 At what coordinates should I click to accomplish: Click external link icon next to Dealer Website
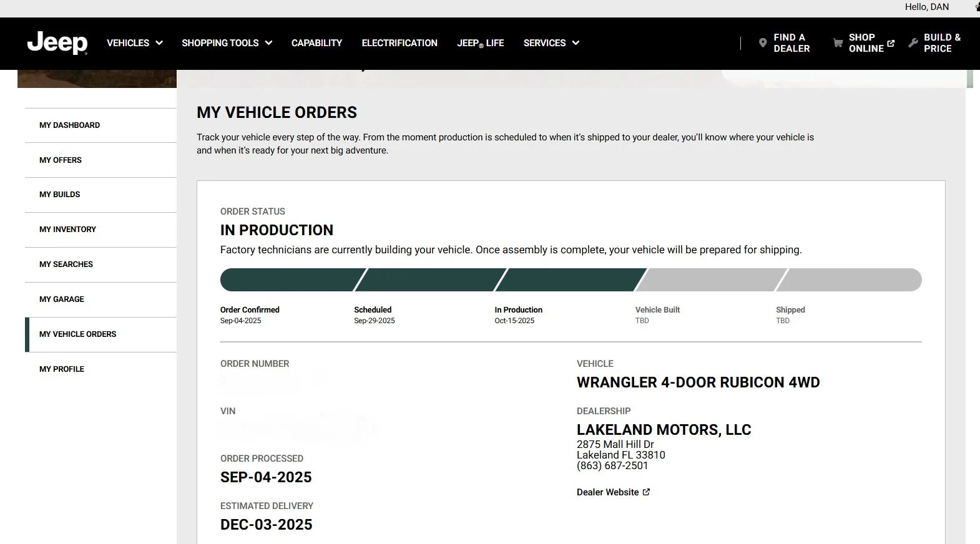(646, 492)
